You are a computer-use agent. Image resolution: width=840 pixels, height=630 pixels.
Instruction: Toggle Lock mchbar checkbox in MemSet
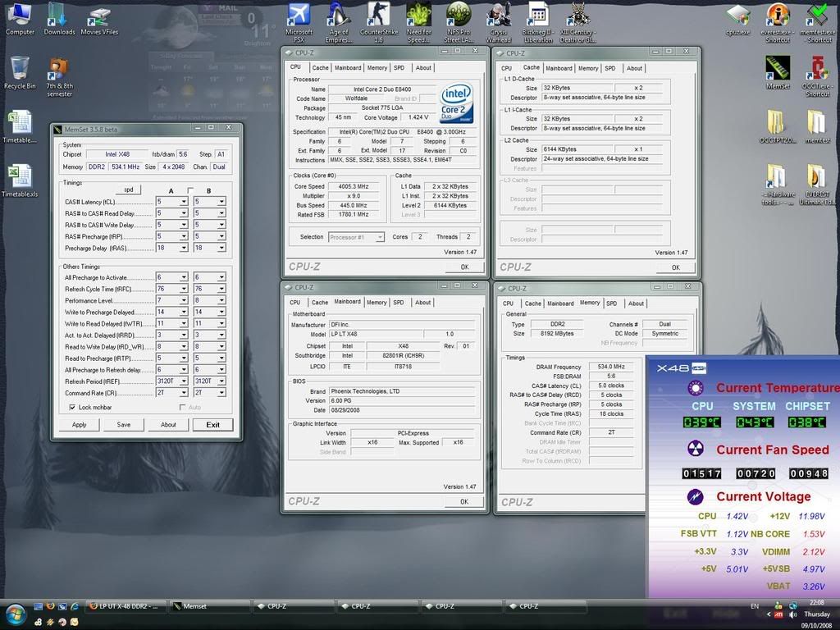point(72,407)
